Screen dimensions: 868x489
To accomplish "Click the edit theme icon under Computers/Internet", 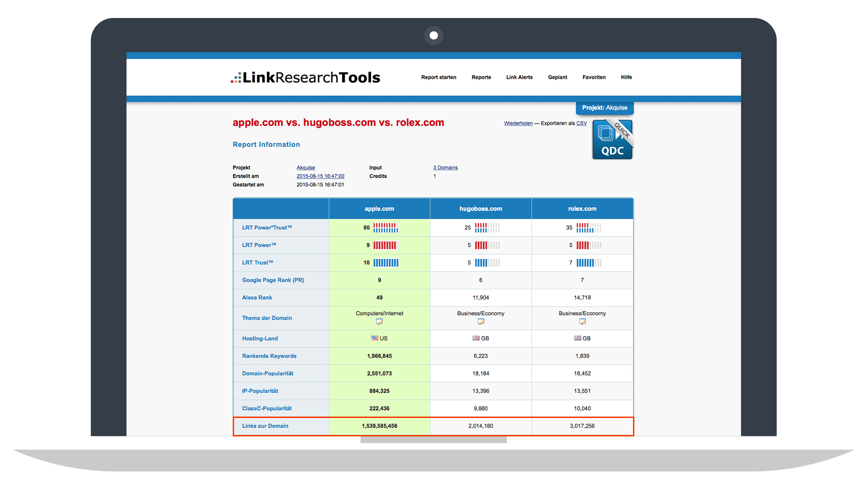I will pos(380,322).
